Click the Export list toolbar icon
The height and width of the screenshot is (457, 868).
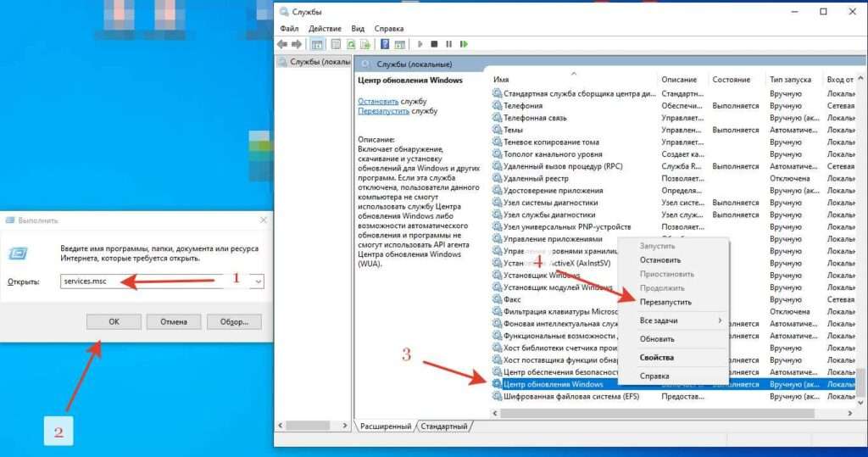tap(365, 44)
